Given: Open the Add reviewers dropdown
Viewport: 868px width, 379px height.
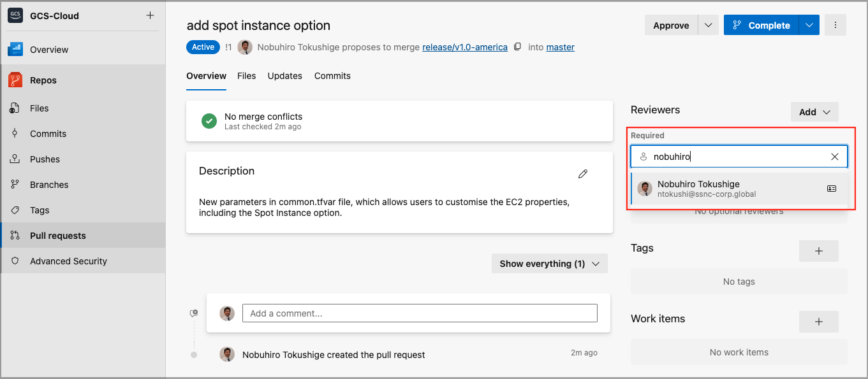Looking at the screenshot, I should [x=814, y=112].
